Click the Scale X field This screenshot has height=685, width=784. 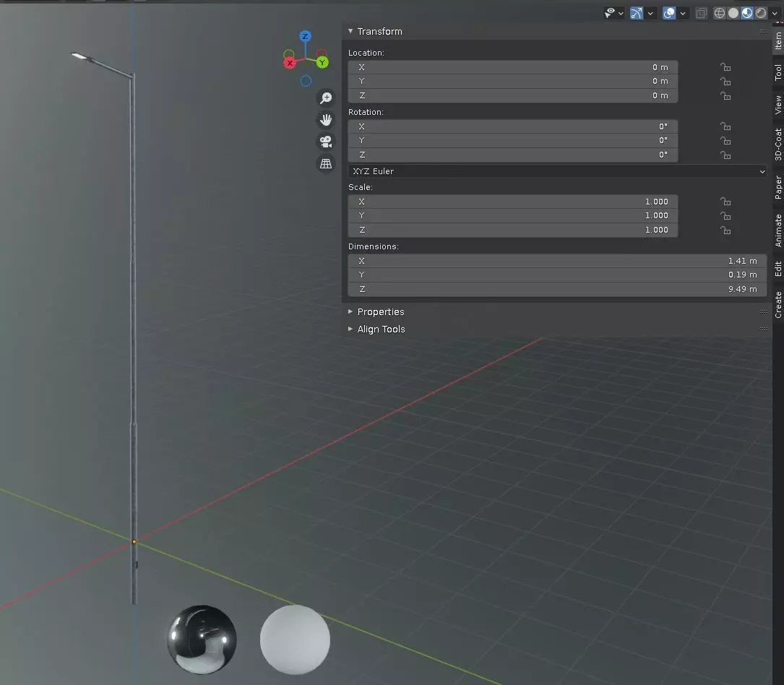tap(512, 202)
